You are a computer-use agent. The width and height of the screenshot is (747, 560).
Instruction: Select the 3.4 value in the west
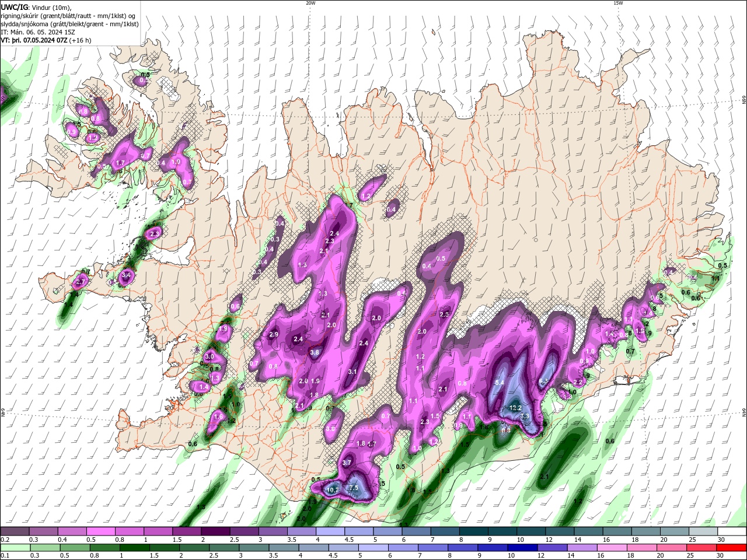[x=127, y=274]
